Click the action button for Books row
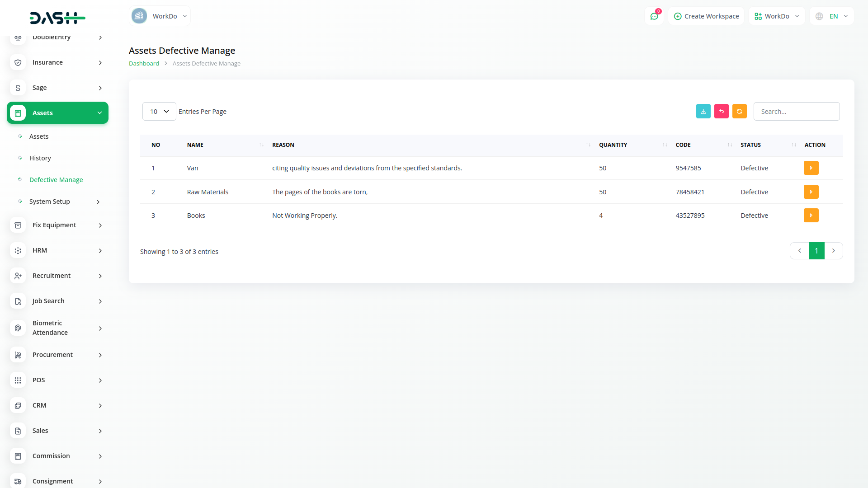 811,216
